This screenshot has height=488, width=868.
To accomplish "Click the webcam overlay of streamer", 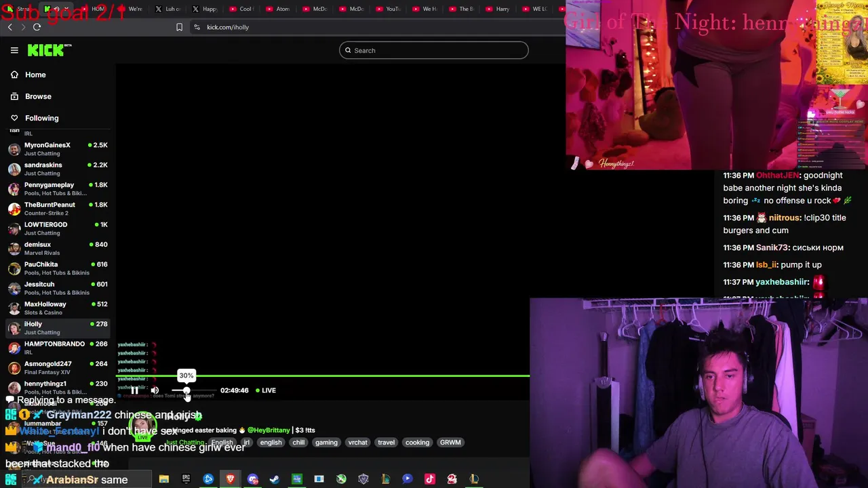I will [x=698, y=393].
